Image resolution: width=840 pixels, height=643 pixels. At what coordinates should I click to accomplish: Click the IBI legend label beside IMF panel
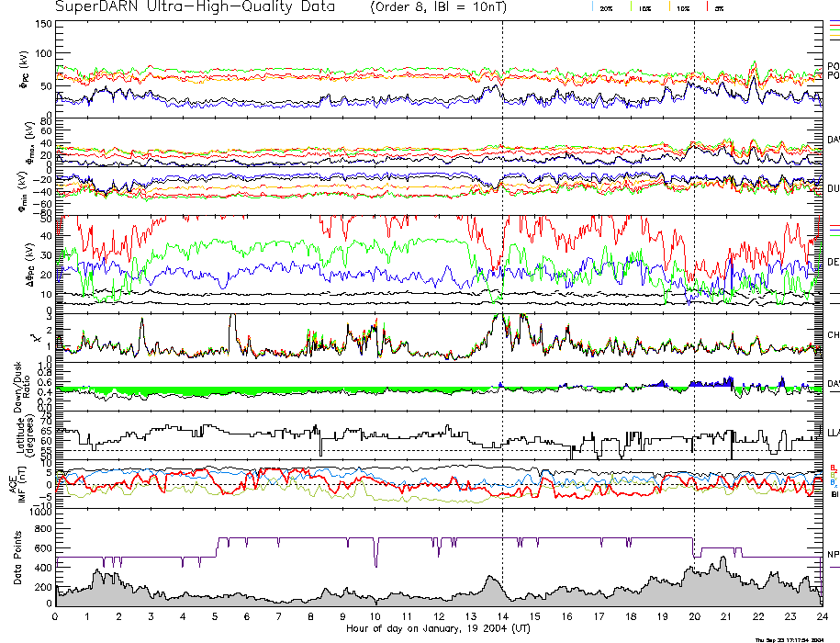point(833,494)
